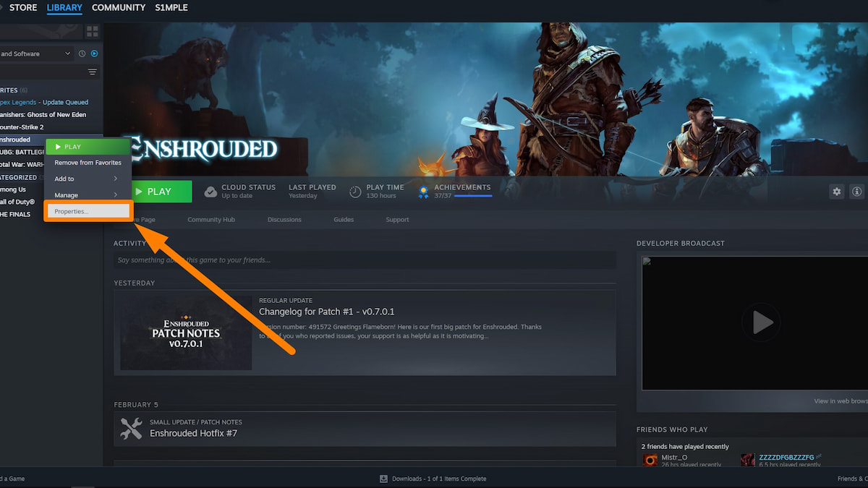Click the blue play filter icon in sidebar
Viewport: 868px width, 488px height.
[94, 53]
